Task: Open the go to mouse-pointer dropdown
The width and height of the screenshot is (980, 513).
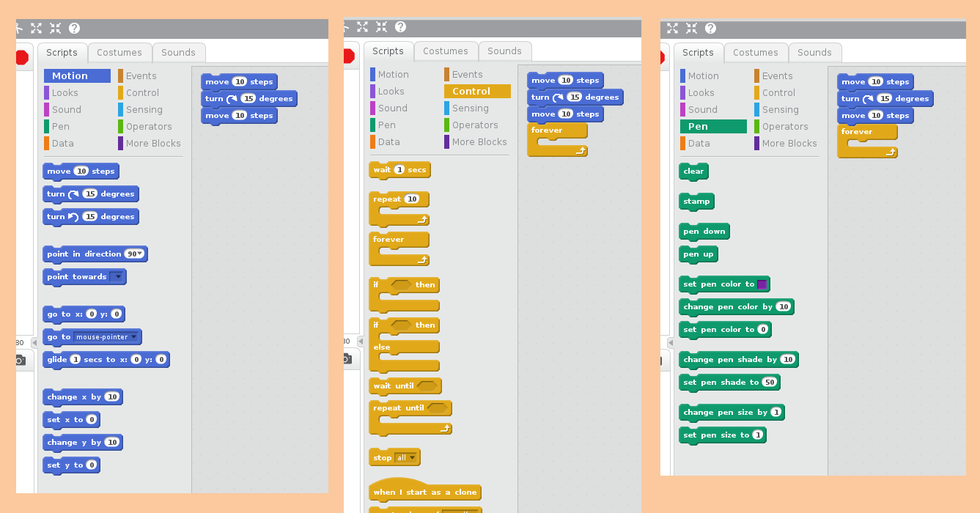Action: pyautogui.click(x=133, y=337)
